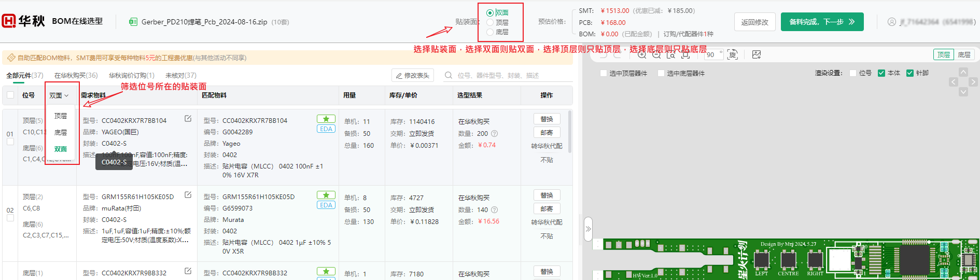
Task: Click 替换 button for row 01
Action: [547, 119]
